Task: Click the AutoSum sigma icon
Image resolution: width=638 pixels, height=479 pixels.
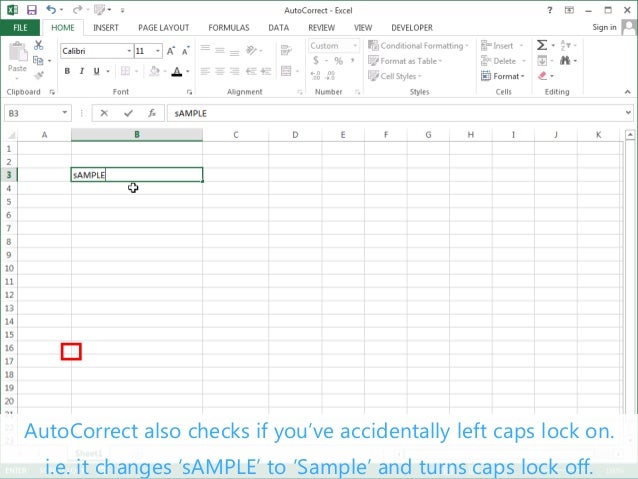Action: (542, 45)
